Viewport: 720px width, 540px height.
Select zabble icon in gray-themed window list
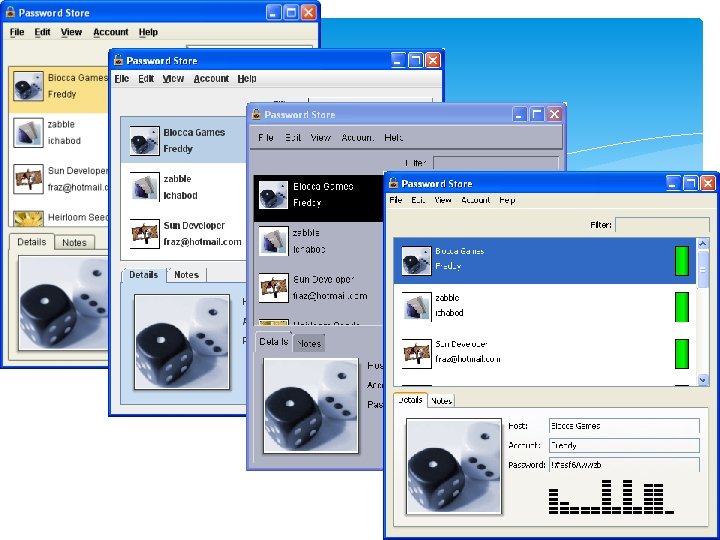point(273,241)
